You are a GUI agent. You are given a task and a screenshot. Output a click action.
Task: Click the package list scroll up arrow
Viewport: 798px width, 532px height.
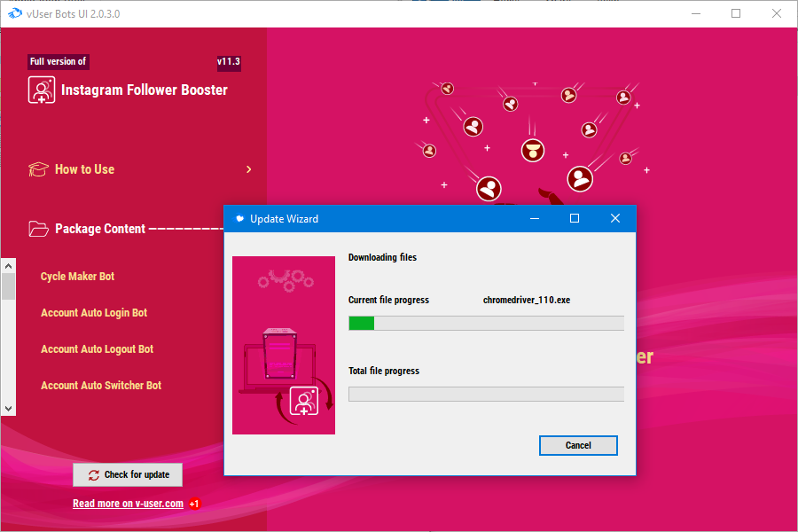[8, 266]
